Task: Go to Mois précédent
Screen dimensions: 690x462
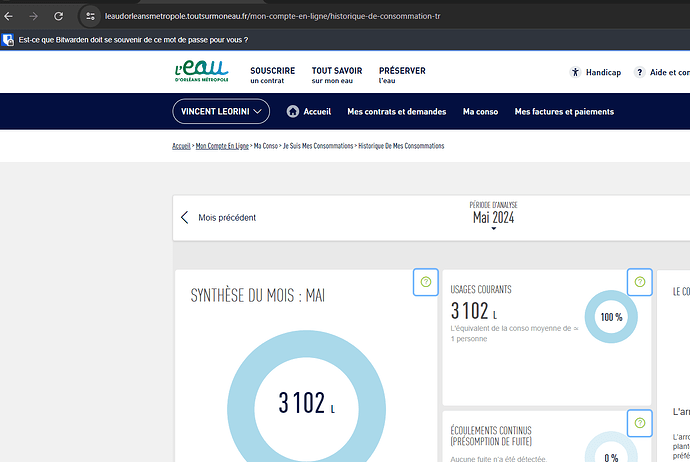Action: 218,217
